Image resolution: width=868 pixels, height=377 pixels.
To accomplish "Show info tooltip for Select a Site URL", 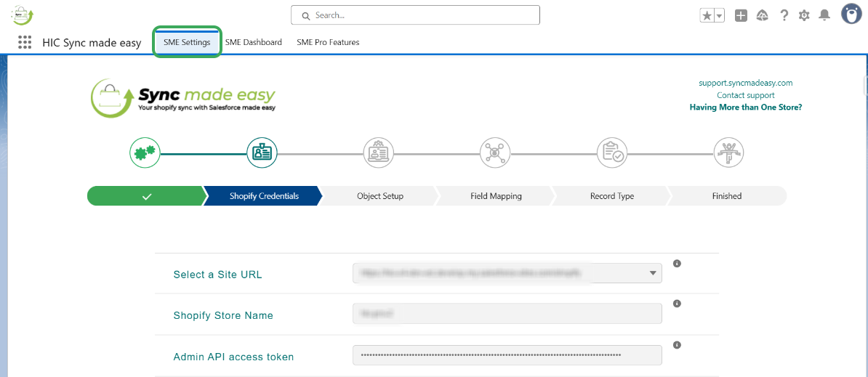I will pyautogui.click(x=677, y=264).
